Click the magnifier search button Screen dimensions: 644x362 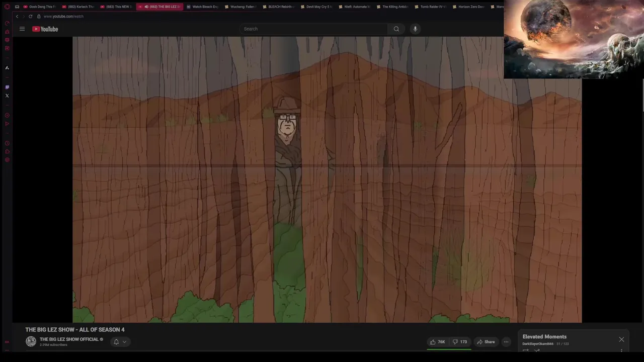(396, 29)
